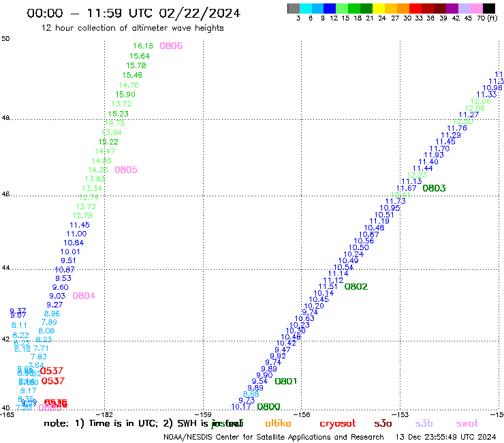Viewport: 504px width, 443px height.
Task: Click the 10.17 wave height value
Action: point(241,408)
